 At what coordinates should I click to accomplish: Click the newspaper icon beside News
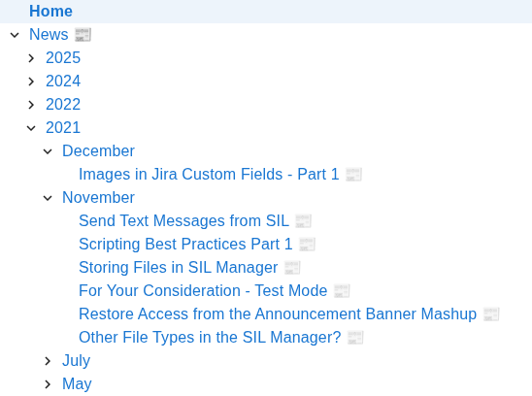[x=83, y=35]
